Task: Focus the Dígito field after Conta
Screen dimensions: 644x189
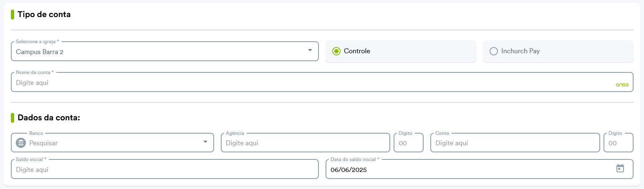Action: click(619, 143)
